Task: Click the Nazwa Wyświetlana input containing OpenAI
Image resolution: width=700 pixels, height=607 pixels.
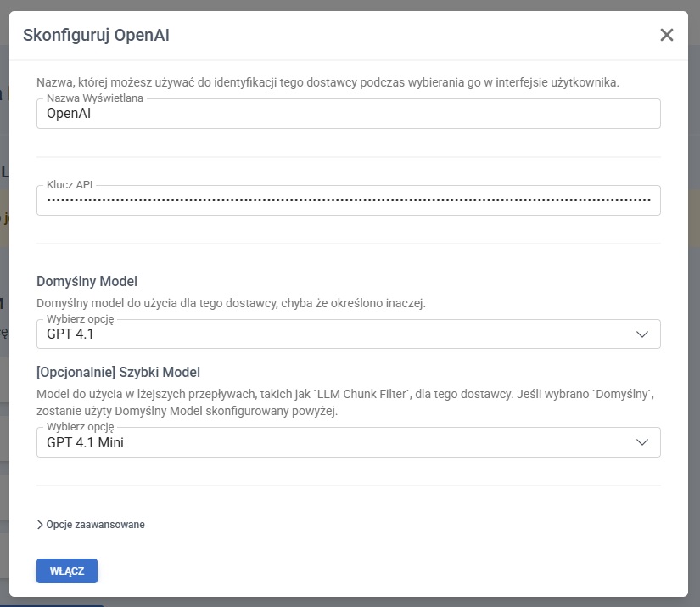Action: (x=348, y=115)
